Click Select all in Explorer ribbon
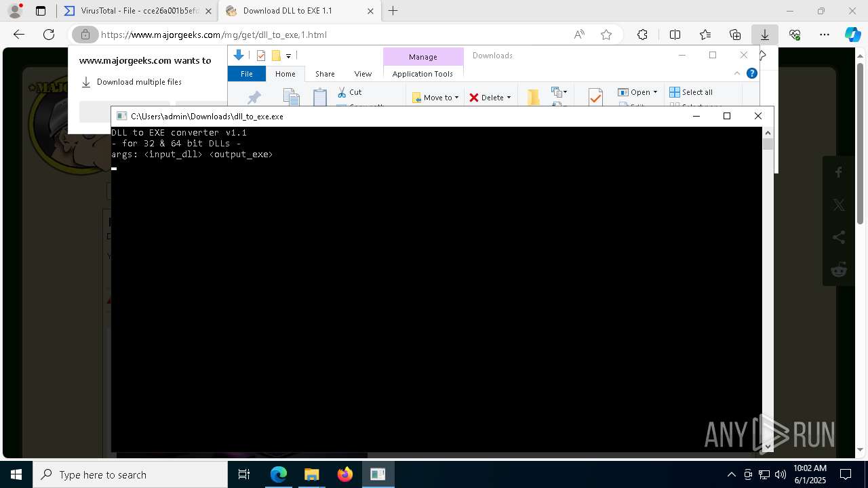 click(691, 92)
